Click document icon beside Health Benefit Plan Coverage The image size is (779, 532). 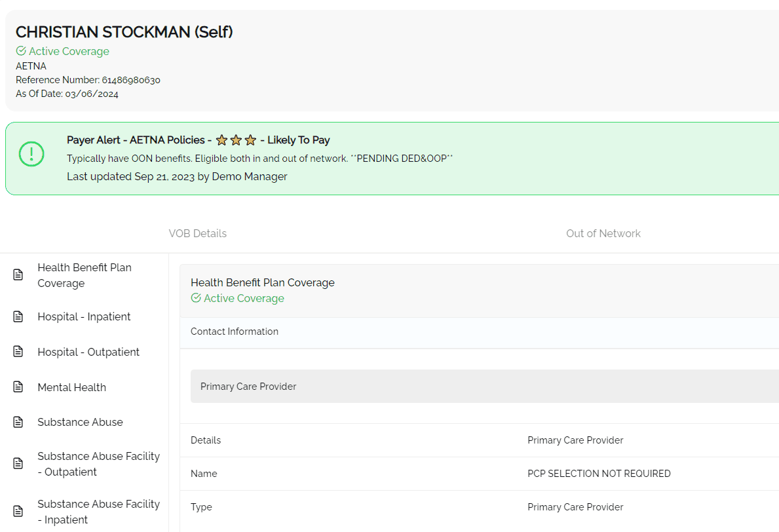coord(18,275)
